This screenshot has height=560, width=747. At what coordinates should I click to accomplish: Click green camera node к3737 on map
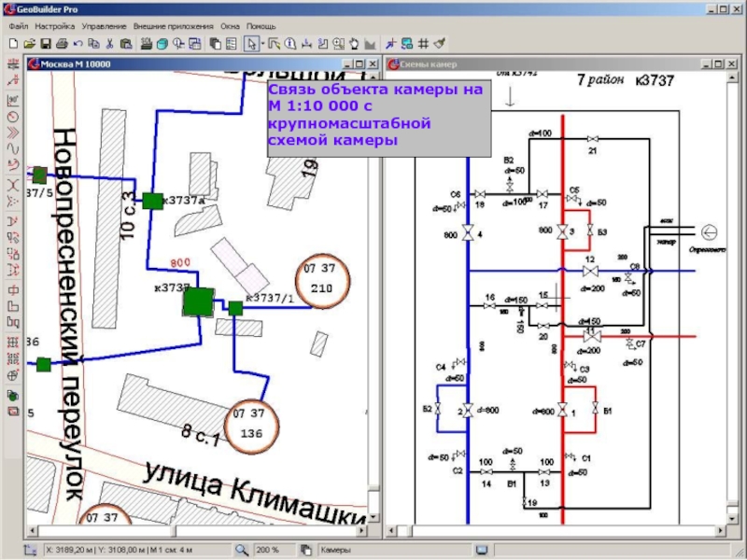[x=198, y=301]
